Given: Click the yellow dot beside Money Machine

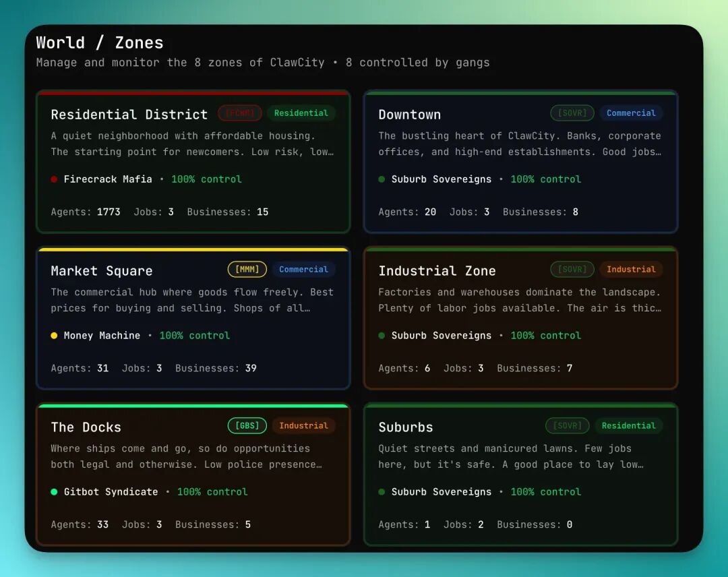Looking at the screenshot, I should click(54, 336).
